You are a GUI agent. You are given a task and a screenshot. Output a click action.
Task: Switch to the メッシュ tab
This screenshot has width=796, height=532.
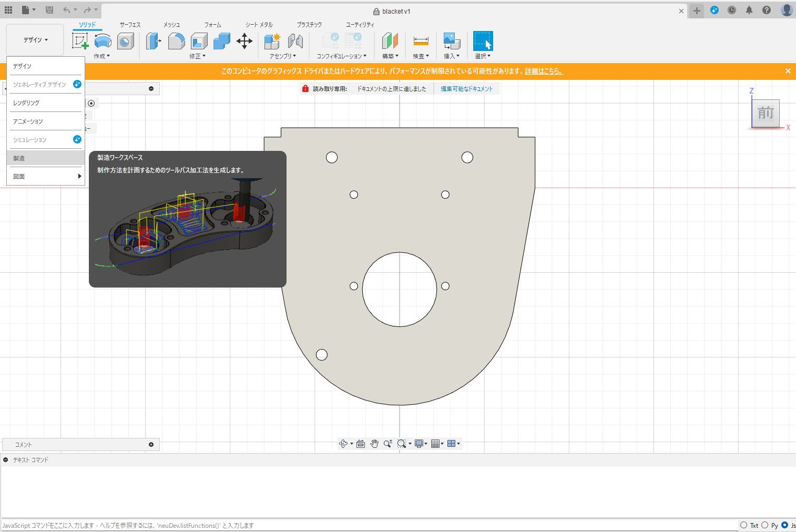[171, 25]
